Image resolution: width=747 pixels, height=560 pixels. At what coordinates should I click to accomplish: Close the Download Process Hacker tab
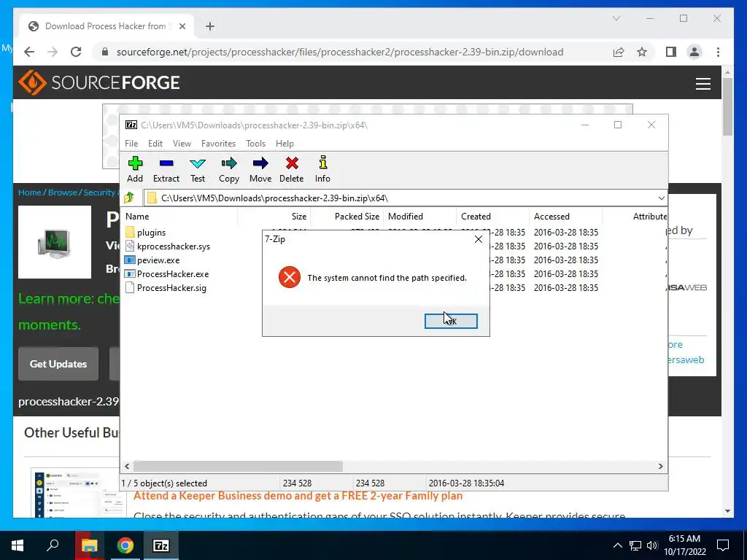click(182, 26)
